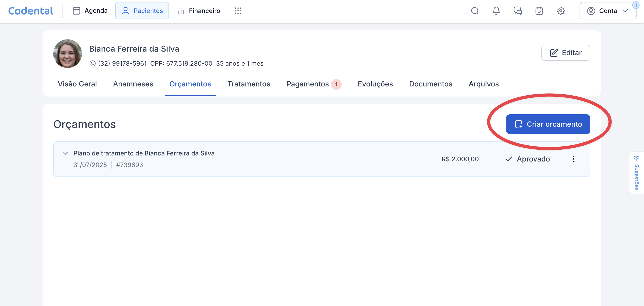Go to Anamneses tab
The width and height of the screenshot is (644, 306).
[x=133, y=84]
